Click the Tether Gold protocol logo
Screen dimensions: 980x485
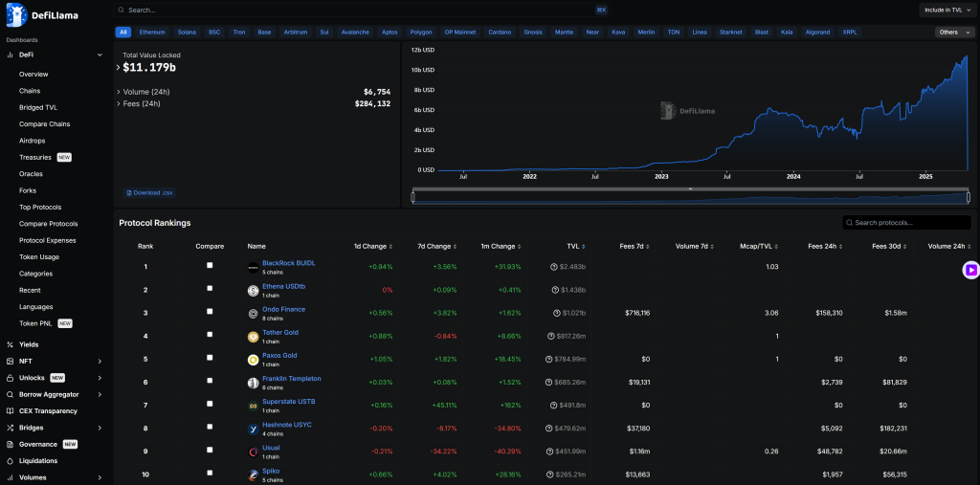click(x=253, y=337)
